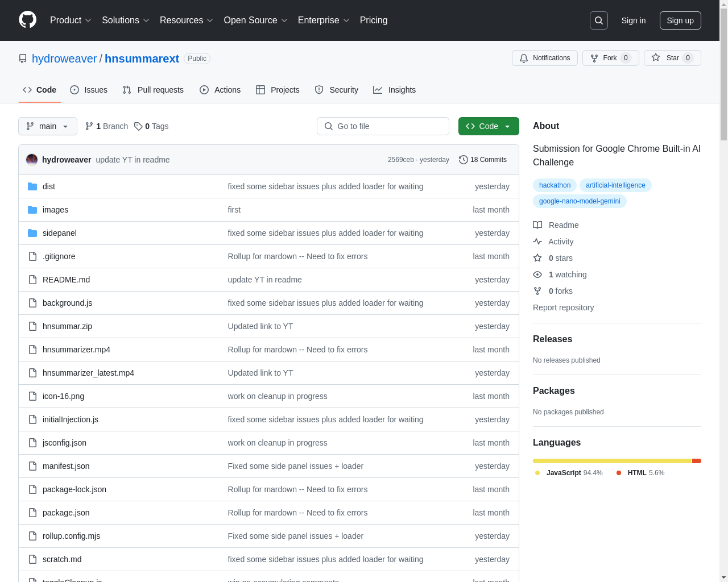Viewport: 728px width, 582px height.
Task: Open the Pricing menu item
Action: click(374, 20)
